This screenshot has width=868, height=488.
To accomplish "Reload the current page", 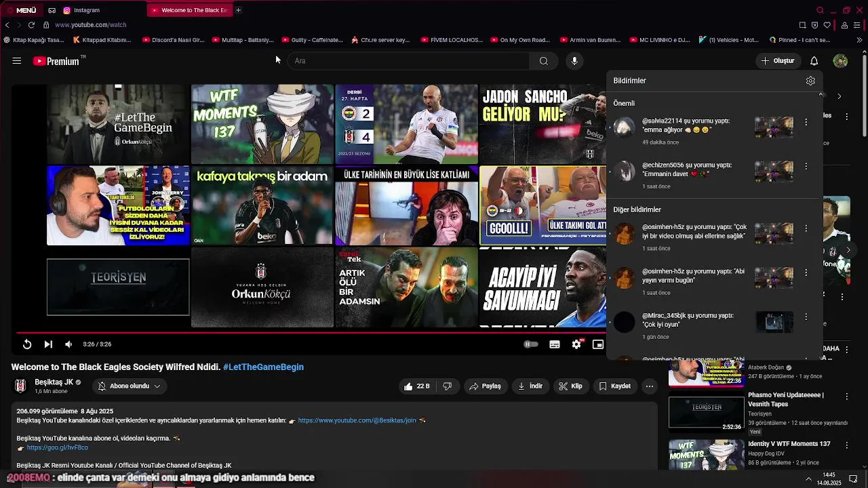I will pyautogui.click(x=31, y=25).
